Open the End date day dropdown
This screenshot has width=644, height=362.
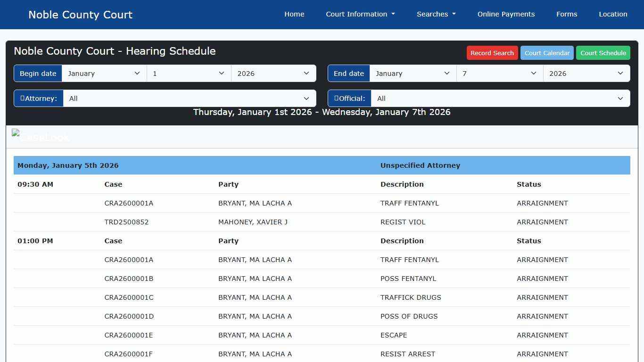tap(500, 74)
